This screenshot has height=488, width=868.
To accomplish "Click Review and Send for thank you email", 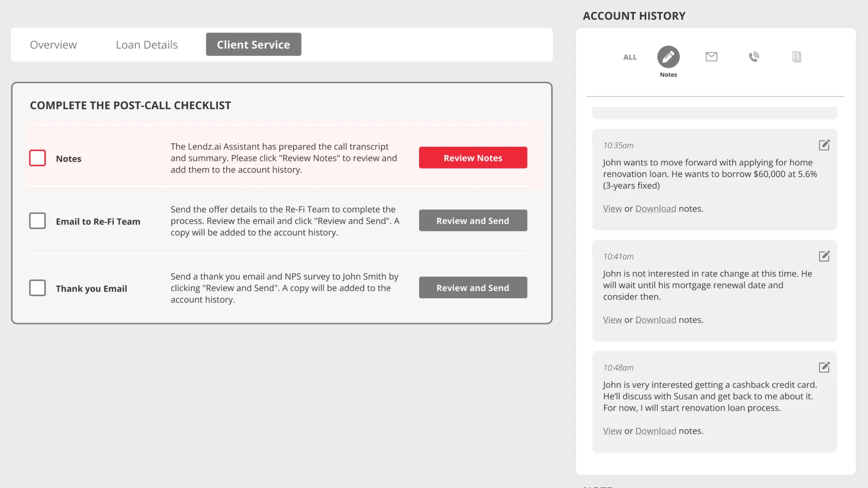I will click(472, 288).
